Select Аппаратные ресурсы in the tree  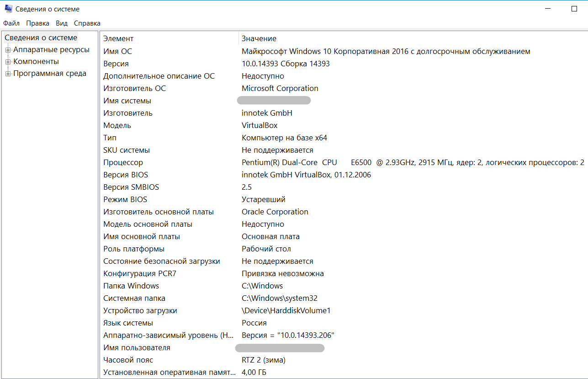(x=51, y=50)
